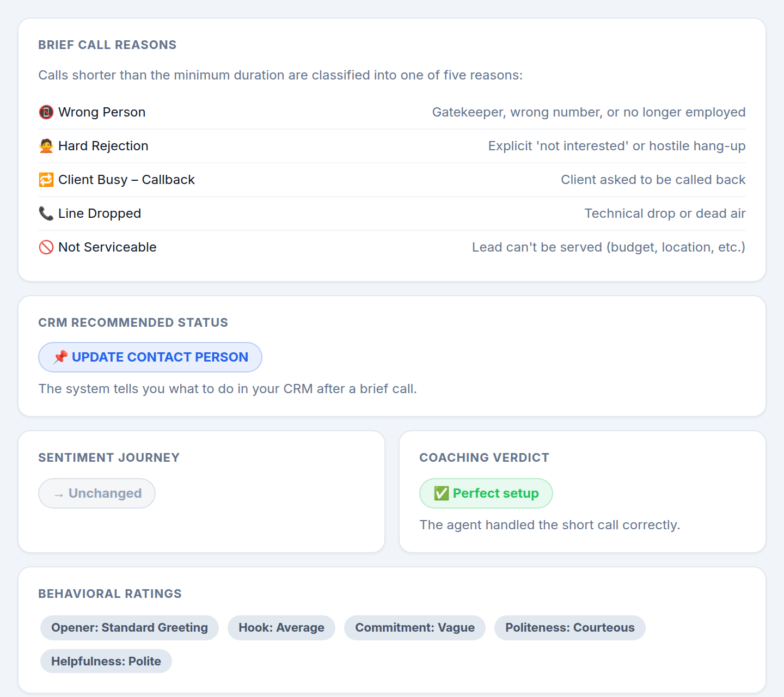Image resolution: width=784 pixels, height=697 pixels.
Task: Click the Hard Rejection label
Action: [x=103, y=146]
